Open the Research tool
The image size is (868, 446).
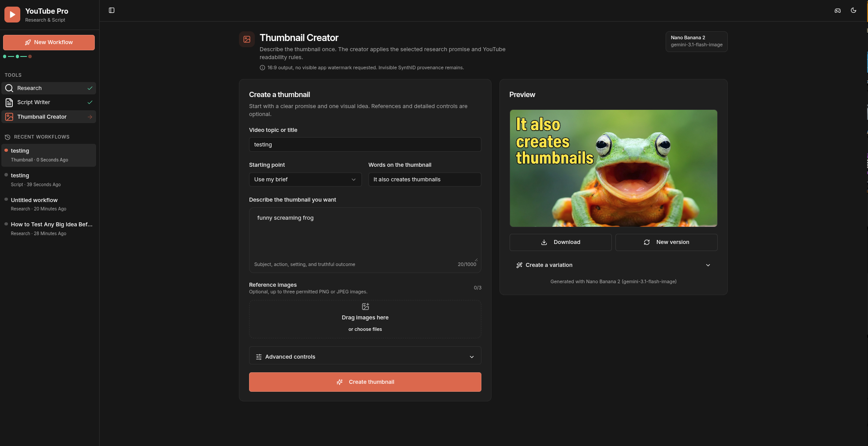pyautogui.click(x=49, y=88)
